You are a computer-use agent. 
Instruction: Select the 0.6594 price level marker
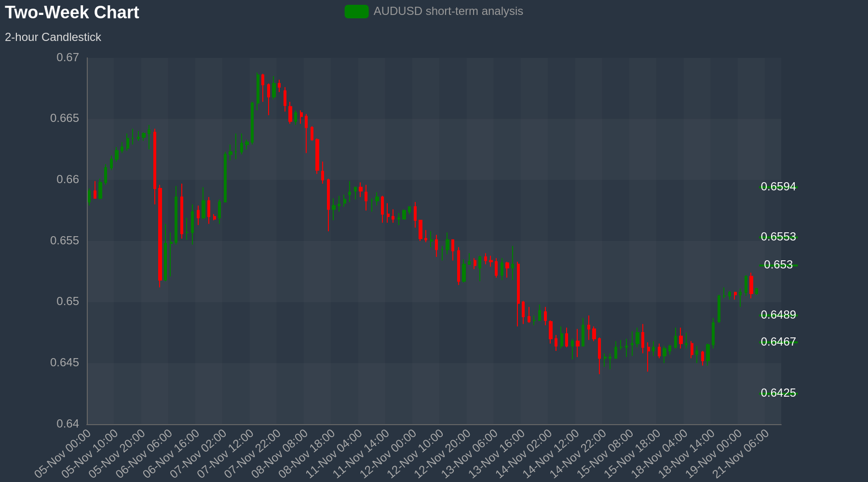[778, 187]
